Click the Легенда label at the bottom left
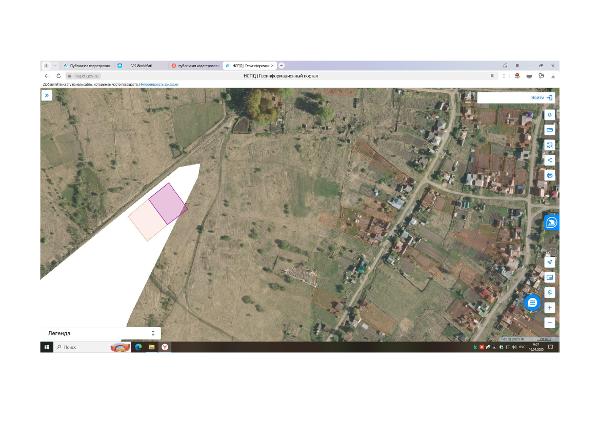The image size is (600, 424). click(x=59, y=333)
